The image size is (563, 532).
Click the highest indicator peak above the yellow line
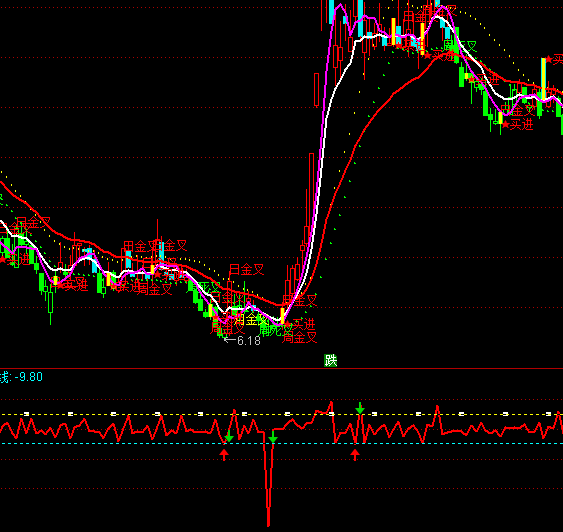(331, 402)
